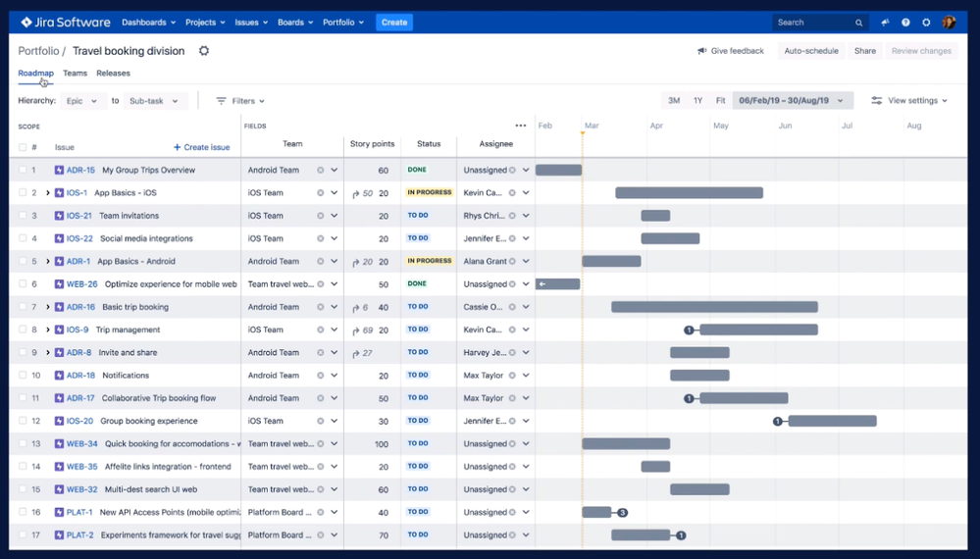
Task: Click dependency badge on ADR-17 bar
Action: pos(689,398)
